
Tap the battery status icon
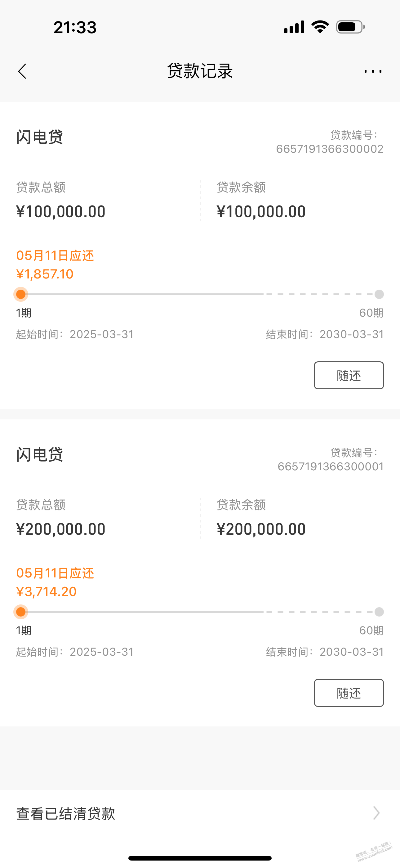pos(350,27)
